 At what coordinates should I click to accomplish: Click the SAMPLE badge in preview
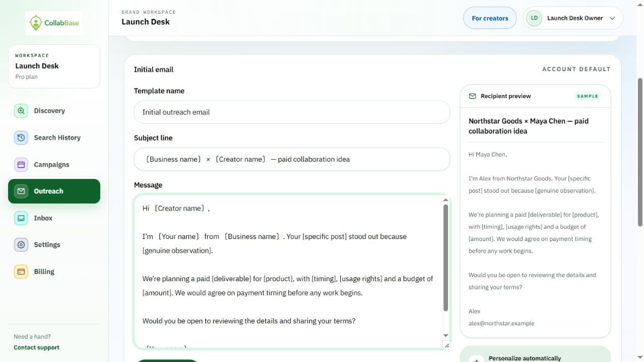[587, 96]
